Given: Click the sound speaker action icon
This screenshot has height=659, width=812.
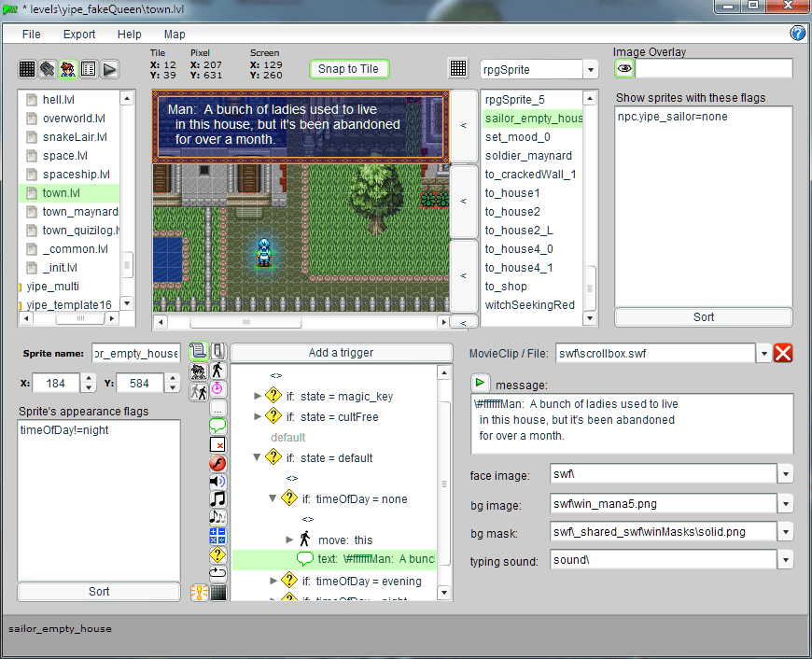Looking at the screenshot, I should pos(217,481).
